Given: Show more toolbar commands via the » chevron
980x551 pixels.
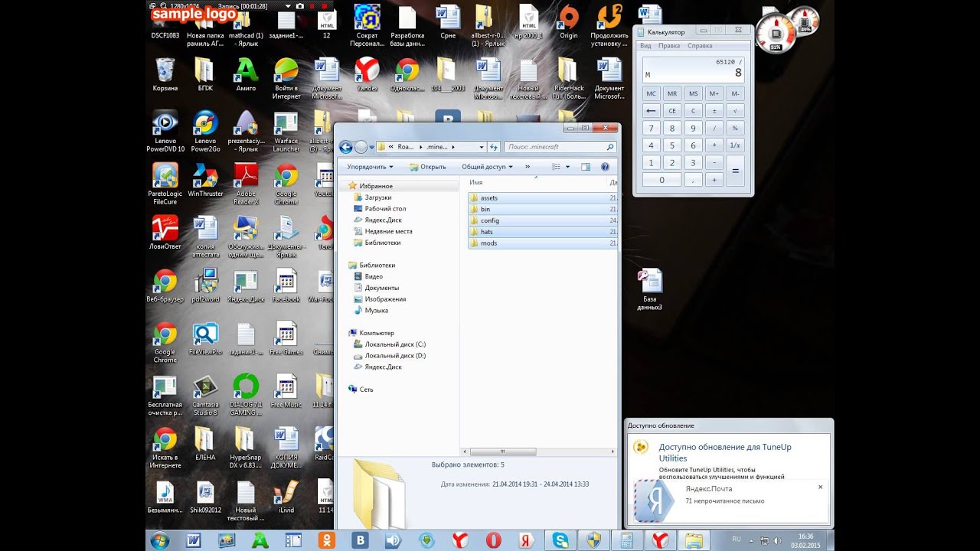Looking at the screenshot, I should pos(528,167).
